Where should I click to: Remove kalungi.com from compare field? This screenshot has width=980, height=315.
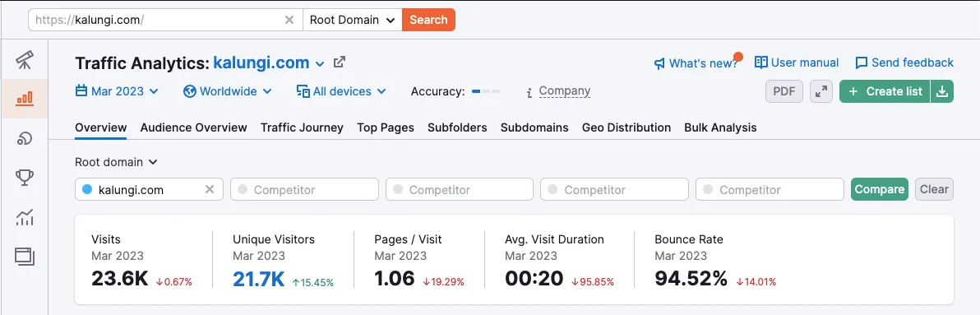coord(210,189)
